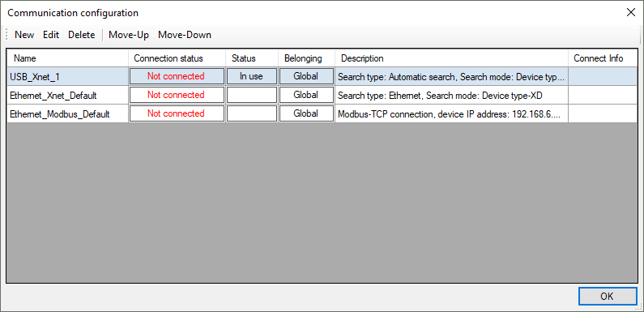Click Edit in the toolbar
This screenshot has width=644, height=312.
pos(51,35)
